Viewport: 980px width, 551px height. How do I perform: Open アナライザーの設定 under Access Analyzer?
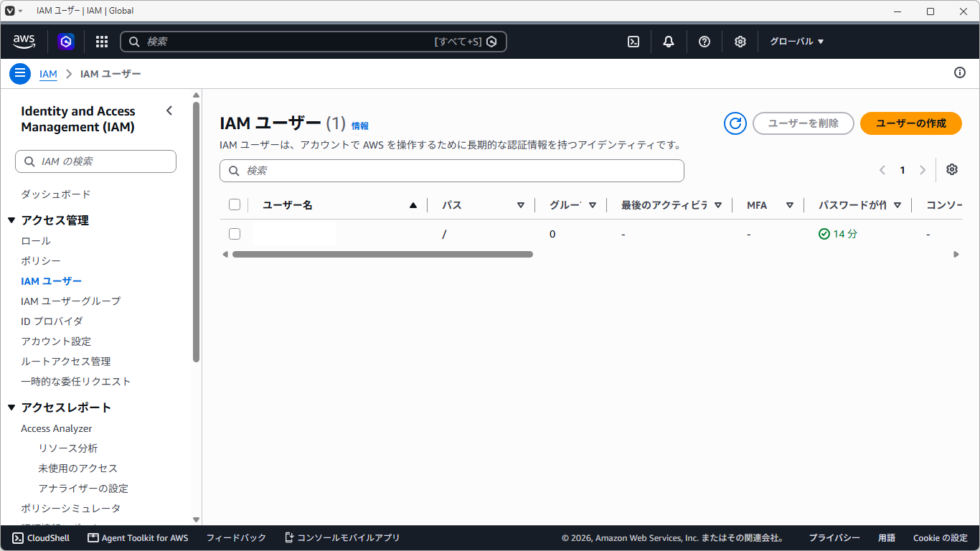click(x=83, y=489)
